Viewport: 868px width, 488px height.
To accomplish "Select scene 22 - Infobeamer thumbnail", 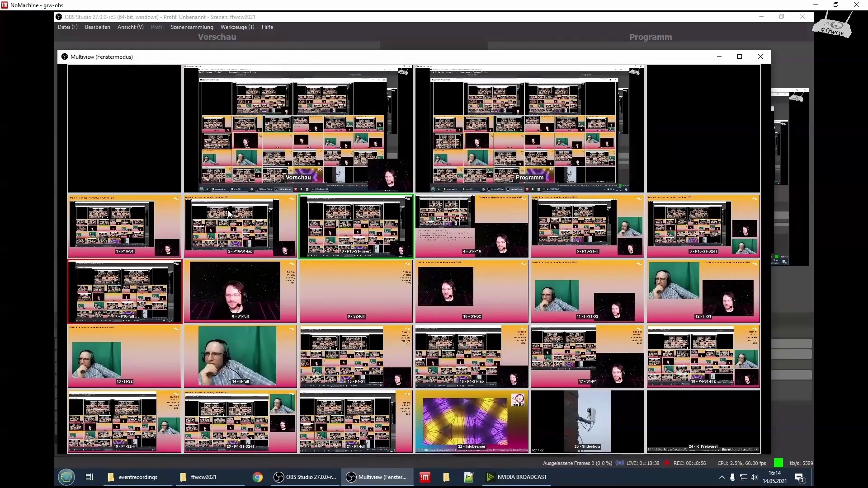I will (x=471, y=421).
